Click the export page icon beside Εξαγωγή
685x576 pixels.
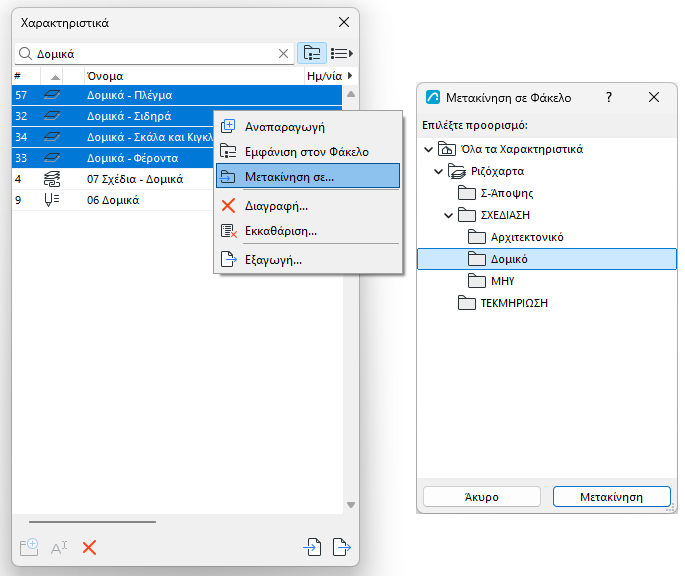coord(228,259)
